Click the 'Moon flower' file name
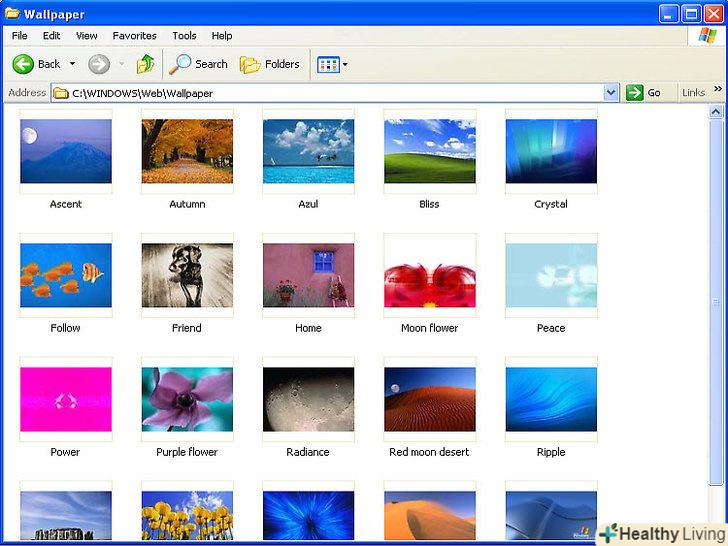 coord(429,328)
